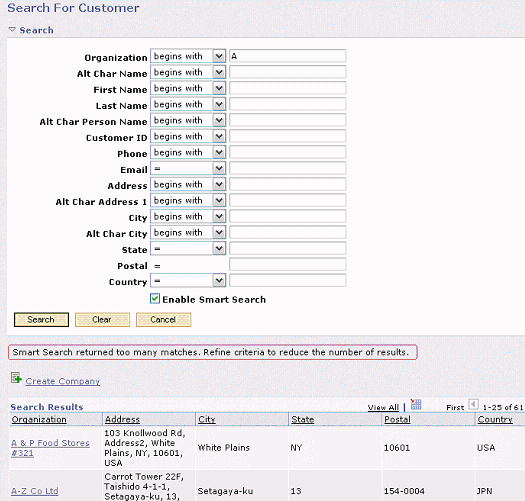Sort by Address column header

tap(122, 419)
